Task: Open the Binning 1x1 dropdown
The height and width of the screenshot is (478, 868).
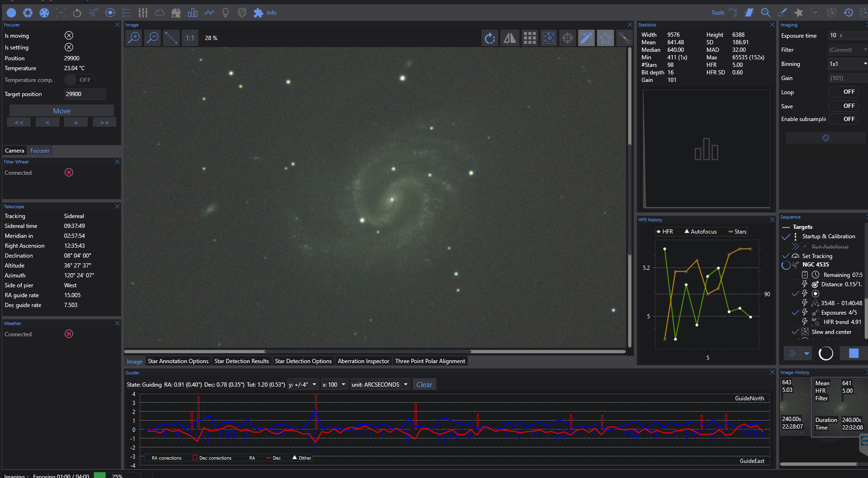Action: tap(847, 64)
